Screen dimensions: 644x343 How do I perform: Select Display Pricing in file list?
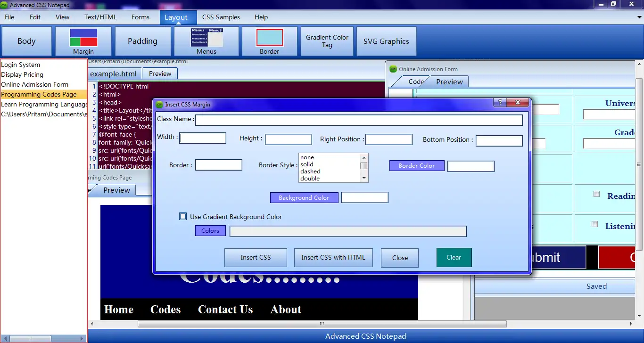pyautogui.click(x=22, y=74)
